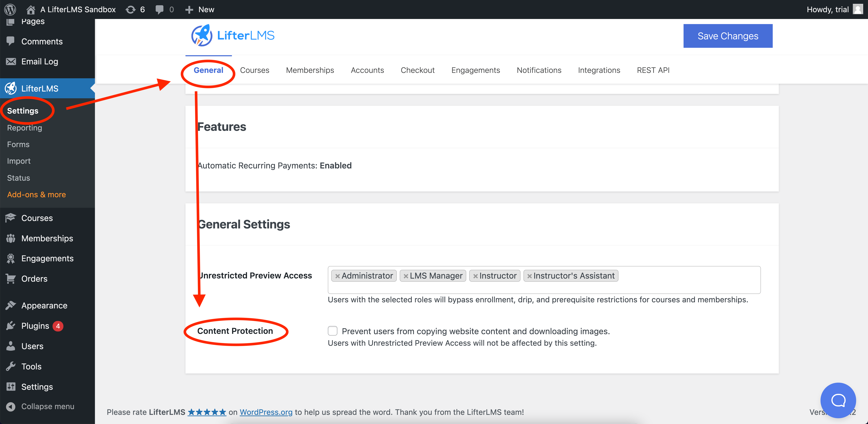The height and width of the screenshot is (424, 868).
Task: Open the chat support bubble
Action: tap(838, 400)
